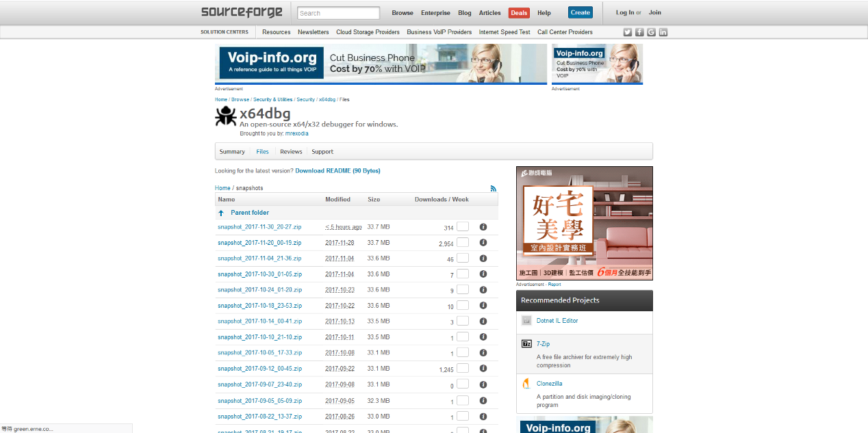The width and height of the screenshot is (868, 433).
Task: Go to SourceForge home via logo
Action: point(242,12)
